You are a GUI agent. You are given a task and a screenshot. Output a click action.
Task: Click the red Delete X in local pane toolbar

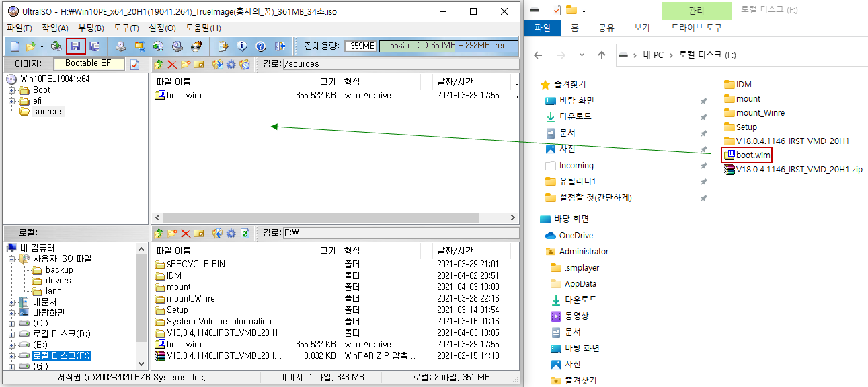[x=186, y=233]
